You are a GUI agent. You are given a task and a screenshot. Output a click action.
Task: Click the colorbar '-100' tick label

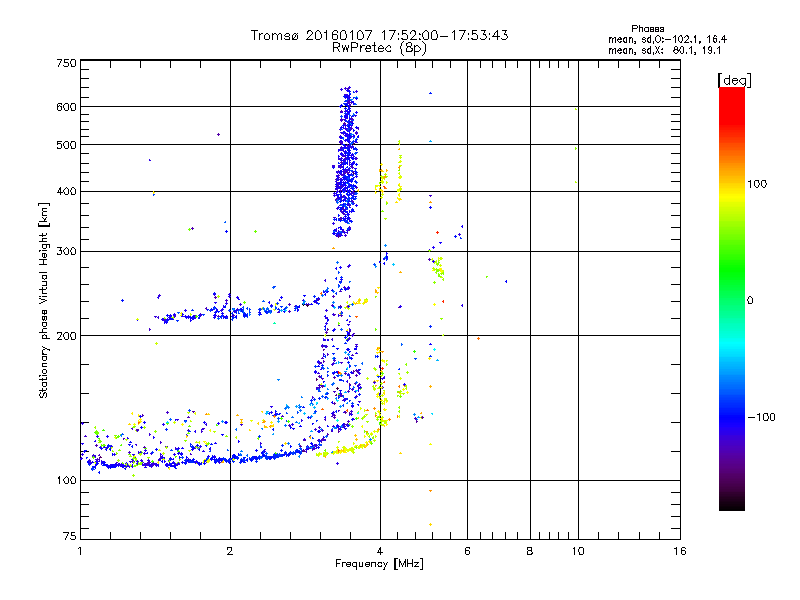pos(761,417)
